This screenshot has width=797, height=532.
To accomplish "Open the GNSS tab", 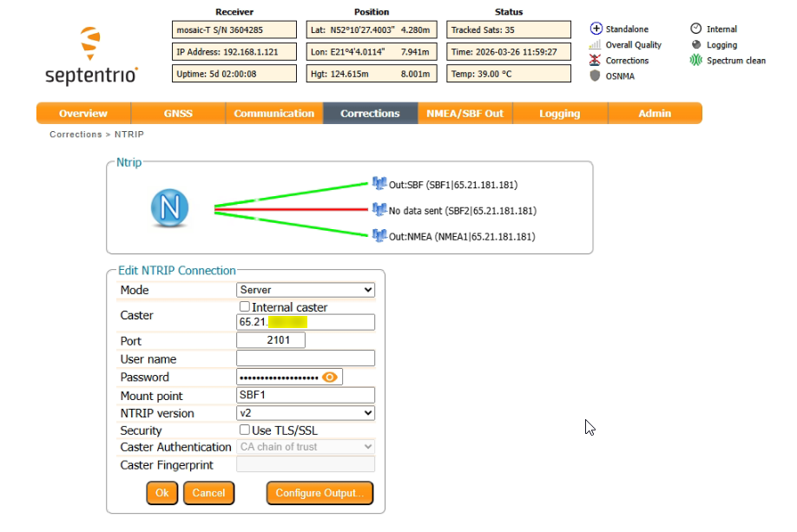I will [178, 114].
